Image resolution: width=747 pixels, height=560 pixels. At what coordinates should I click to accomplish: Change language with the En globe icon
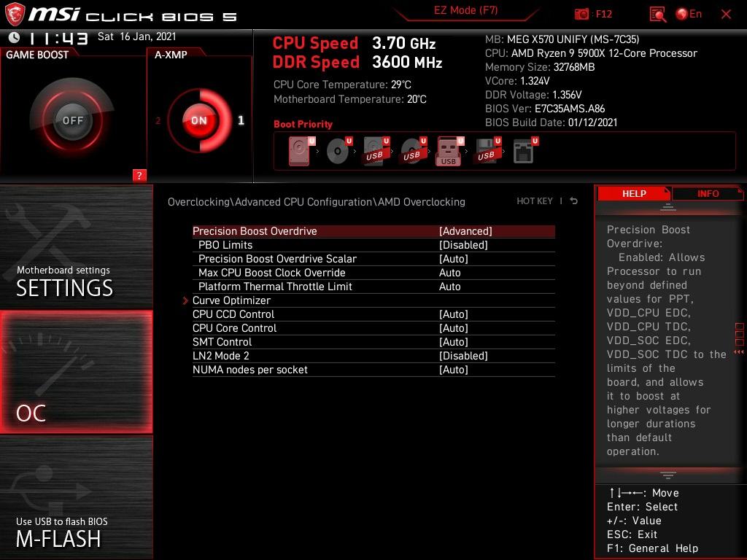(689, 14)
